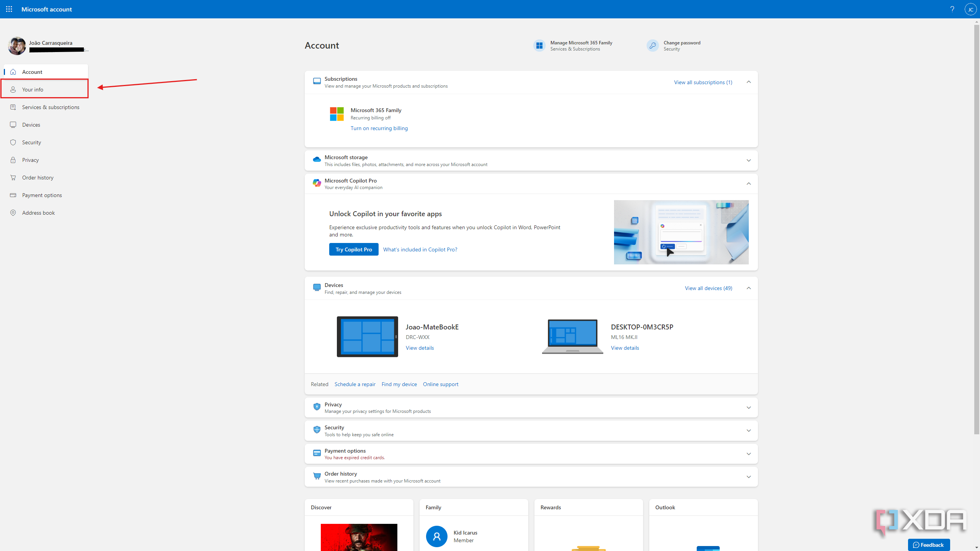Collapse the Devices section
Viewport: 980px width, 551px height.
[x=748, y=288]
